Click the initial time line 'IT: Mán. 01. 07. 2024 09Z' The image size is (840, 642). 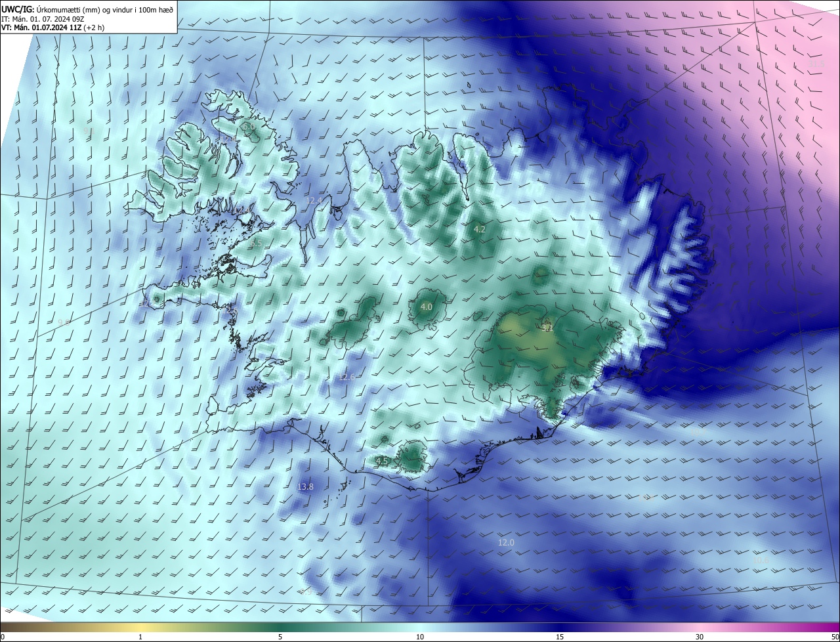[x=42, y=18]
